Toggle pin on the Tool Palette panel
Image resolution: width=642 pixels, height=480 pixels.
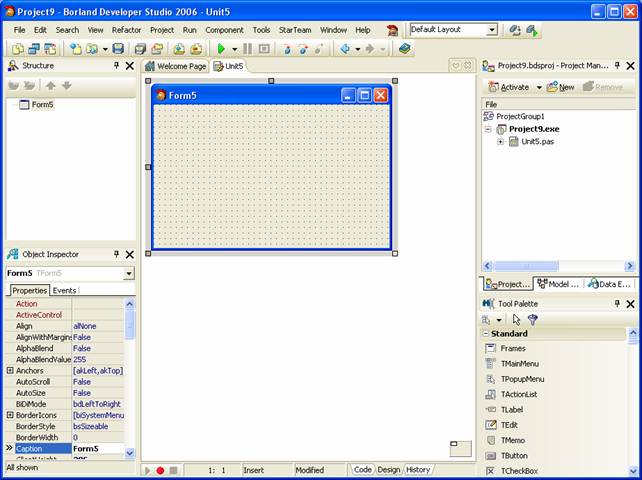[617, 303]
